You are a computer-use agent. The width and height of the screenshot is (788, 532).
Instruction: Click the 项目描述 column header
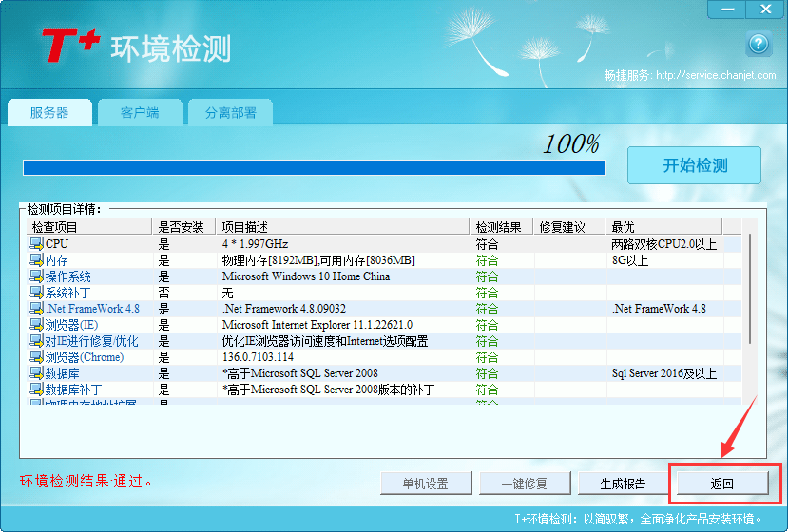342,227
